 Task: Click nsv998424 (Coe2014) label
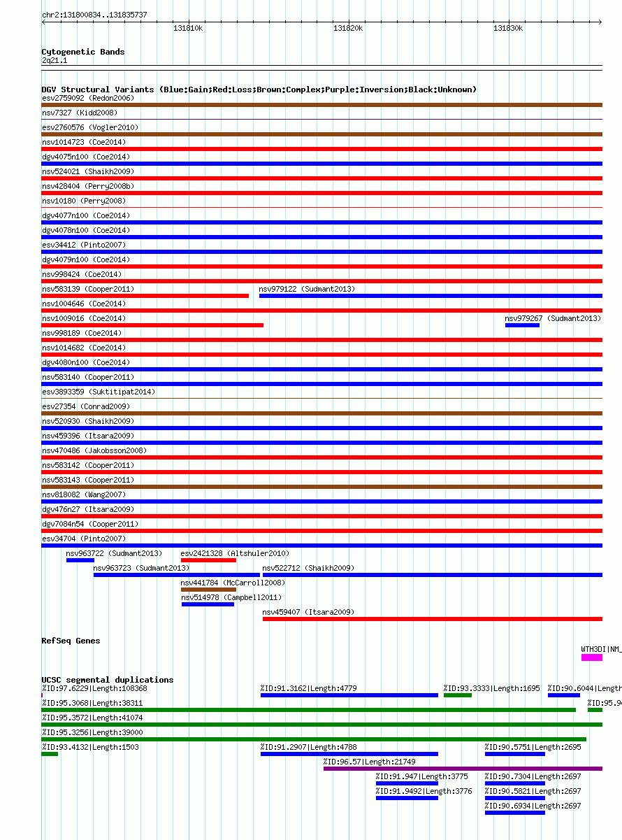point(81,274)
